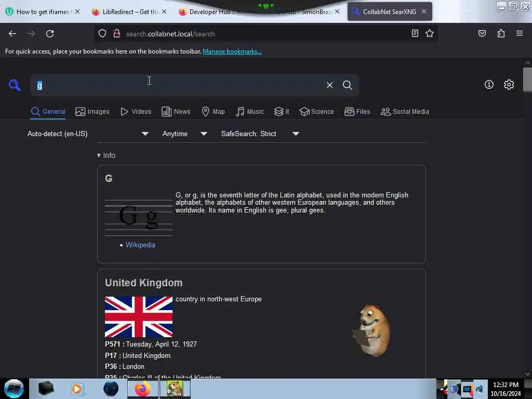
Task: Click the United Kingdom heading
Action: tap(143, 283)
